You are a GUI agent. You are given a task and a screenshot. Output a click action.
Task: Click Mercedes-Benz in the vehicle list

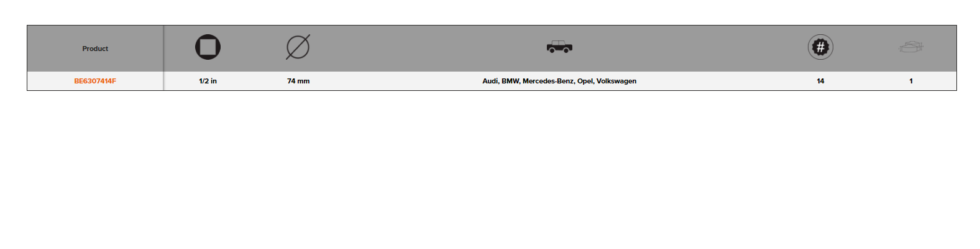[x=548, y=81]
